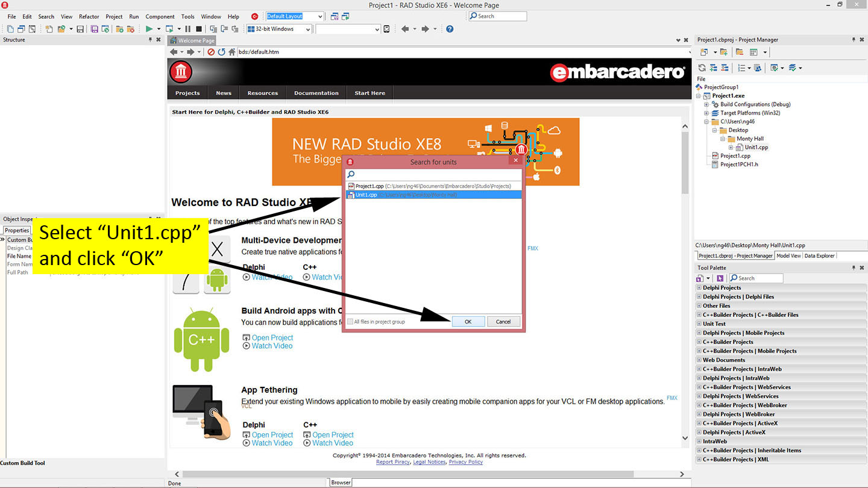
Task: Open the Default Layout dropdown
Action: (x=319, y=16)
